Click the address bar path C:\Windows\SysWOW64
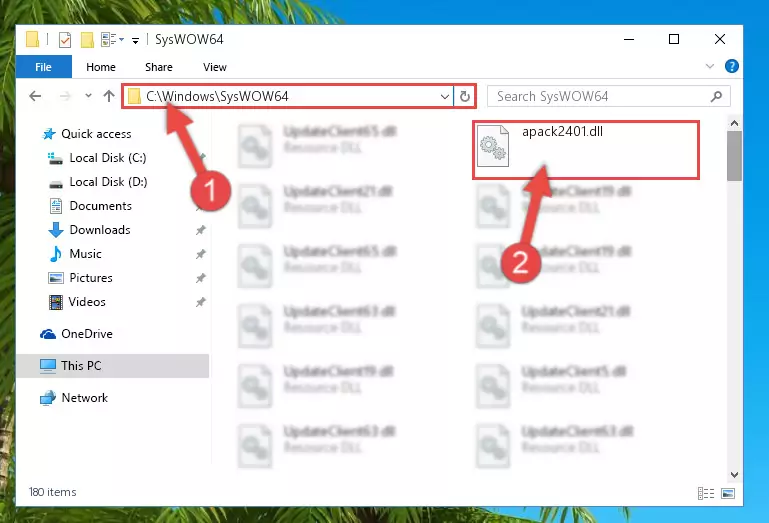Image resolution: width=769 pixels, height=523 pixels. point(217,96)
